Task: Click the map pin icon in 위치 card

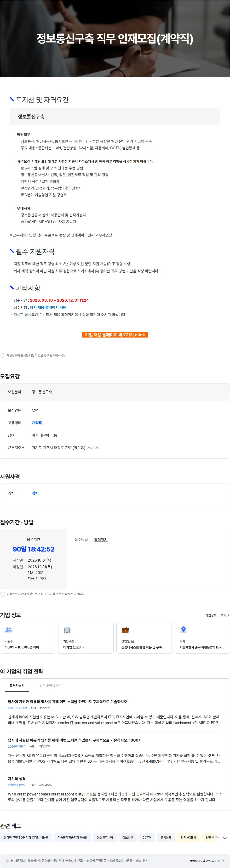Action: coord(184,629)
